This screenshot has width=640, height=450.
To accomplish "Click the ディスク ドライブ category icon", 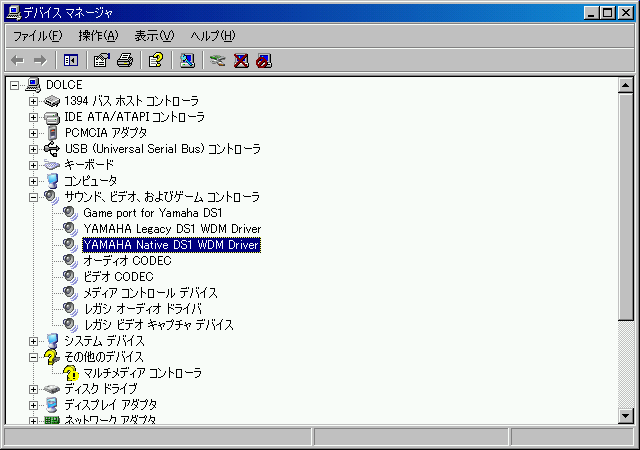I will coord(52,389).
